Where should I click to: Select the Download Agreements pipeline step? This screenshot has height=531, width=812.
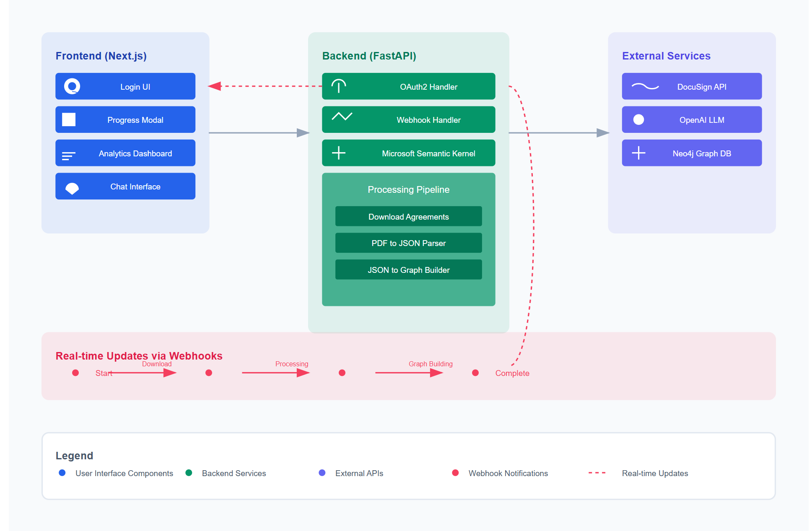click(x=408, y=217)
